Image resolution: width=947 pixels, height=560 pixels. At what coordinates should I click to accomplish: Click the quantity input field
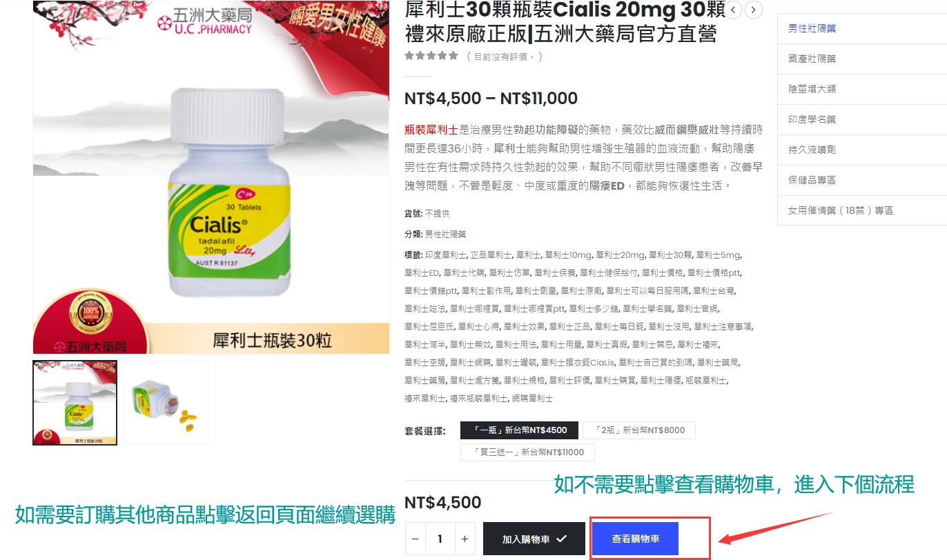440,539
